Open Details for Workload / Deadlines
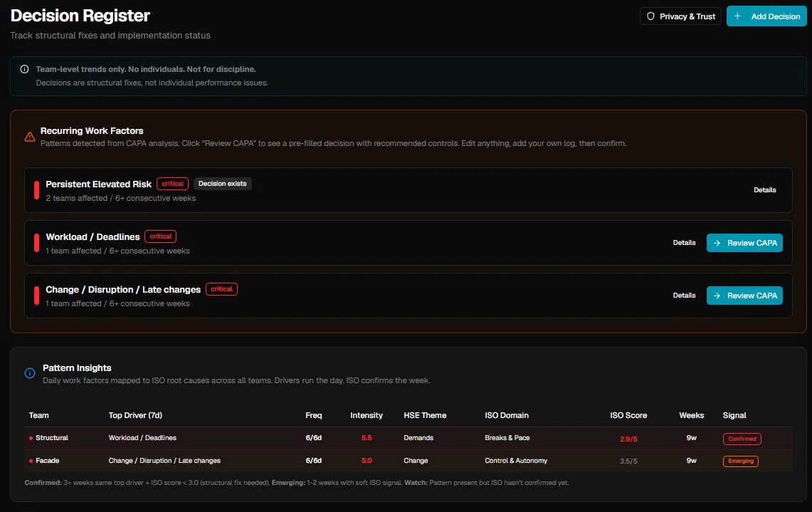Screen dimensions: 812x512 click(684, 243)
